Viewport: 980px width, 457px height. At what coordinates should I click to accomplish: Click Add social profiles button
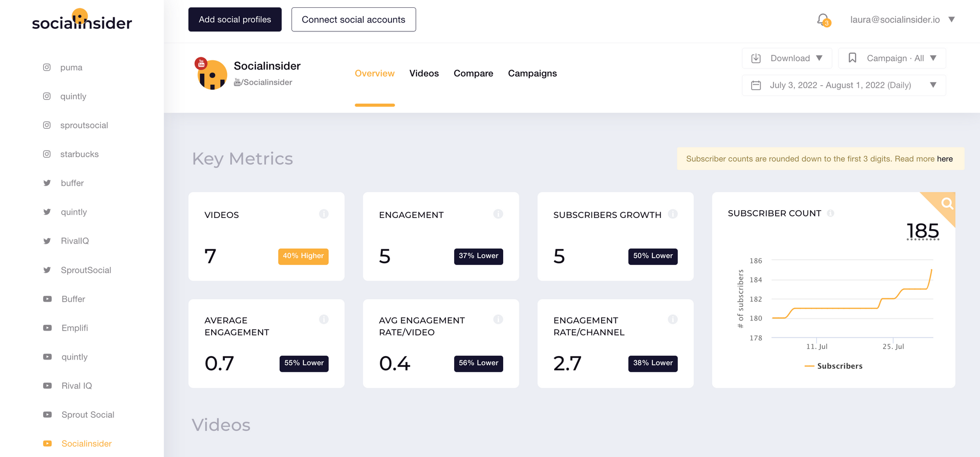coord(235,20)
